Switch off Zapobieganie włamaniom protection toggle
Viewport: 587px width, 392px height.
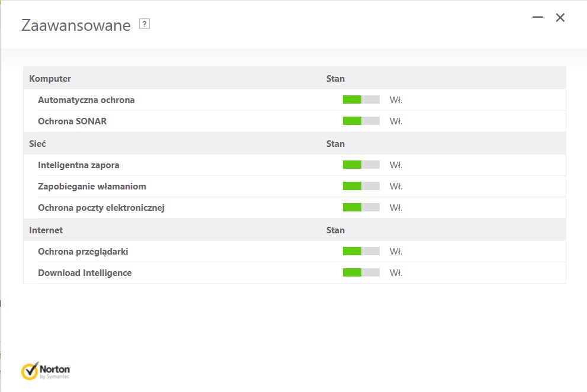(x=361, y=187)
